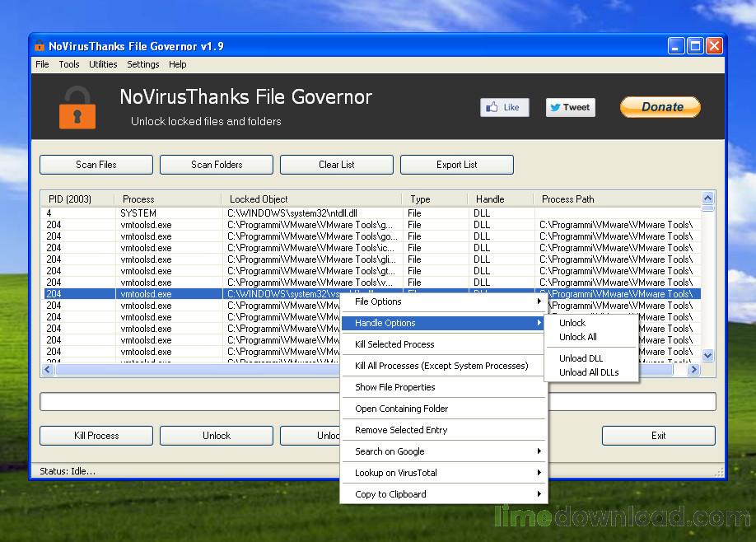Open the Tools menu

click(x=69, y=64)
